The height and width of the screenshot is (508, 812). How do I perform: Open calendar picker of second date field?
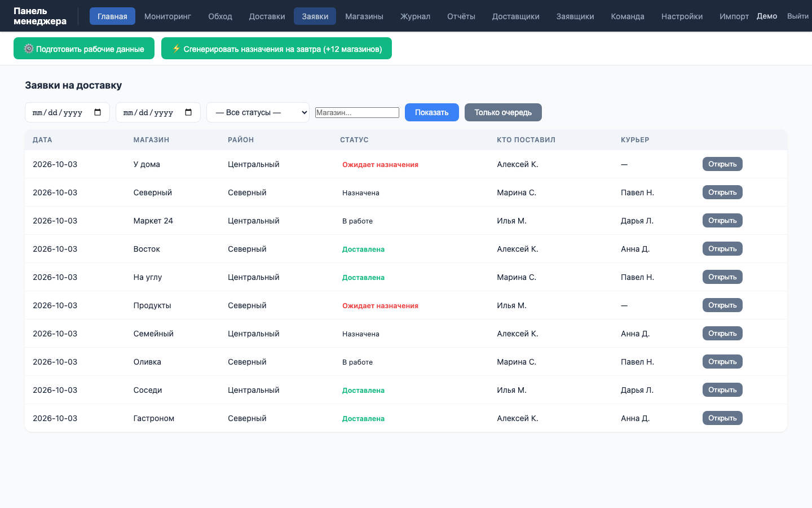coord(188,112)
